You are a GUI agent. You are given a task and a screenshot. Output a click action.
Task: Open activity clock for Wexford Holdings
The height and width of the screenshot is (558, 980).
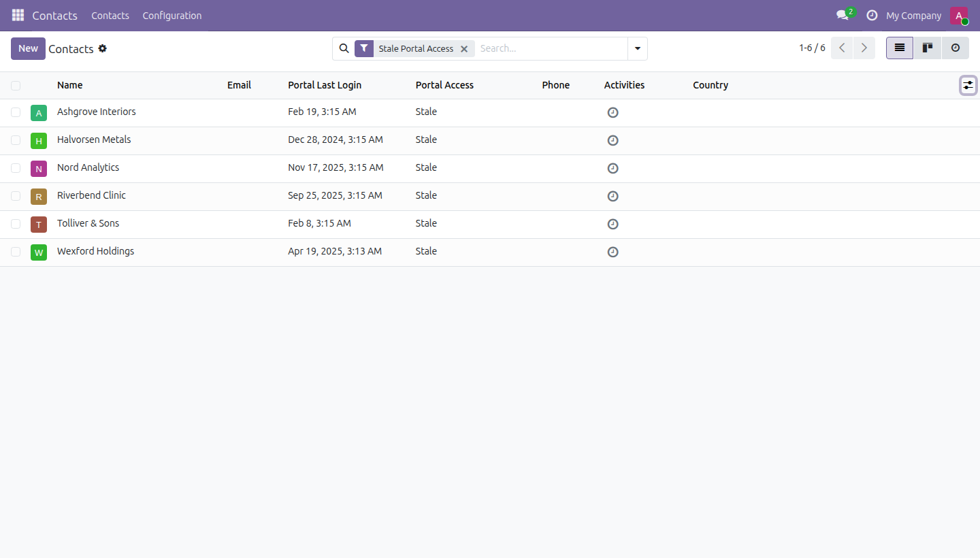point(612,252)
